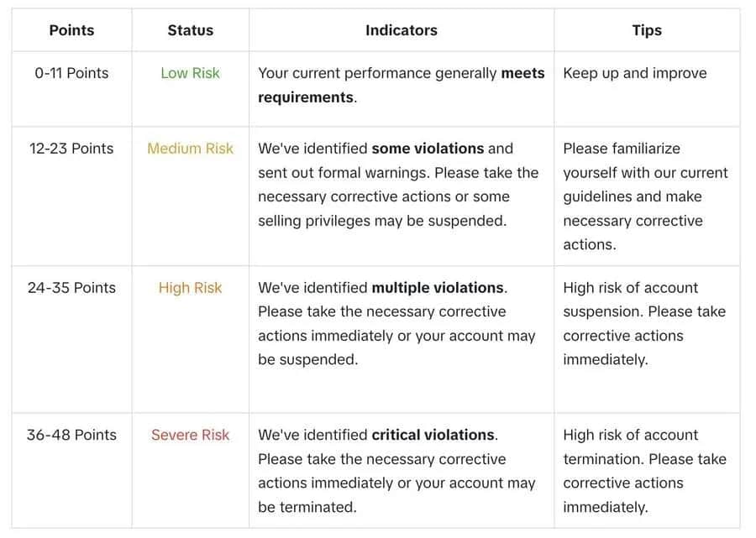
Task: Click the orange High Risk status
Action: (x=190, y=288)
